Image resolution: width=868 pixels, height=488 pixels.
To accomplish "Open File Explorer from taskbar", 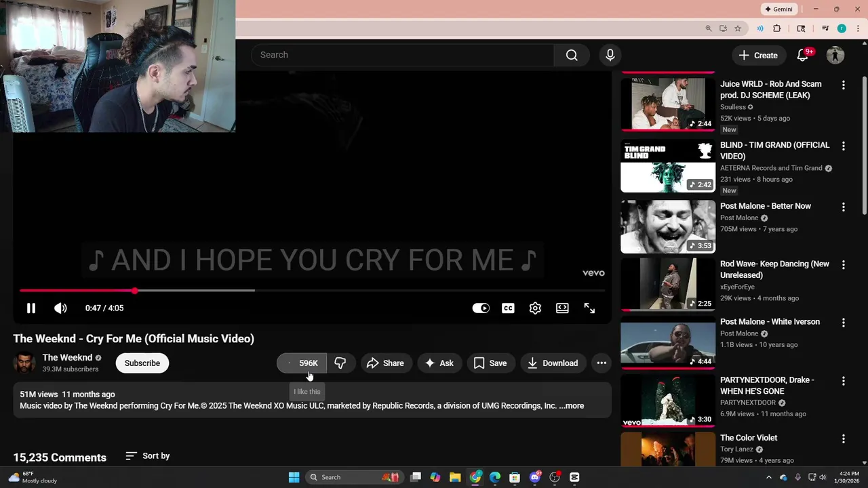I will (x=455, y=477).
